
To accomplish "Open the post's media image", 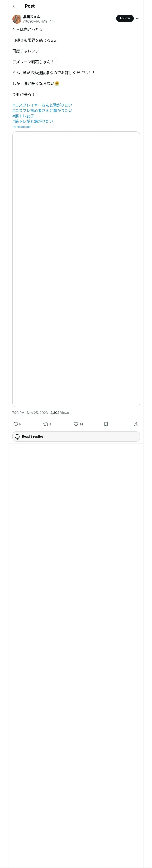I will (x=76, y=269).
